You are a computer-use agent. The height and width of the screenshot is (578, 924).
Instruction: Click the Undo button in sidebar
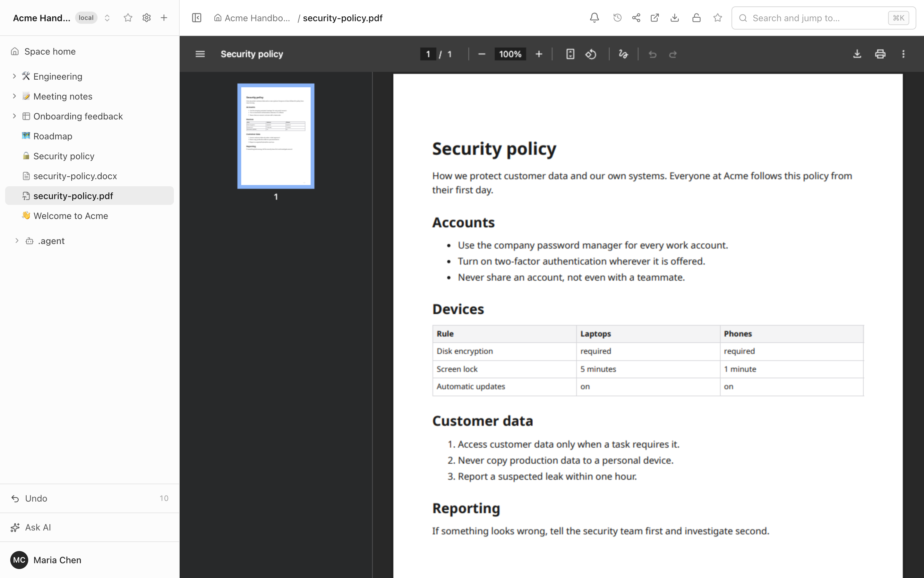(x=89, y=498)
